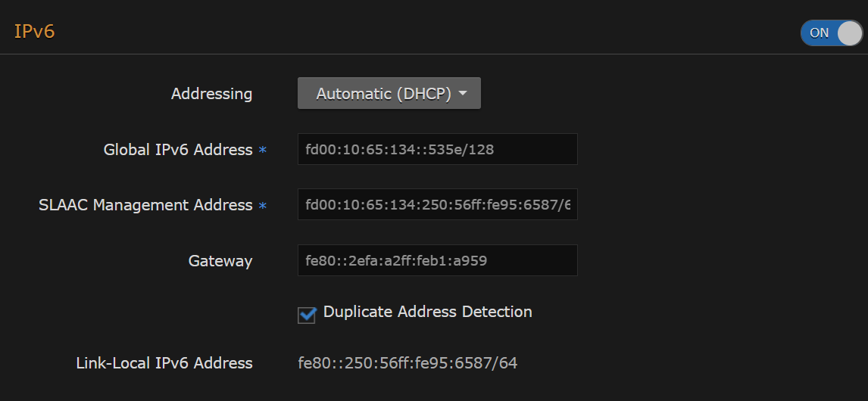Image resolution: width=868 pixels, height=401 pixels.
Task: Click the blue checkmark icon for Duplicate Address Detection
Action: [x=307, y=315]
